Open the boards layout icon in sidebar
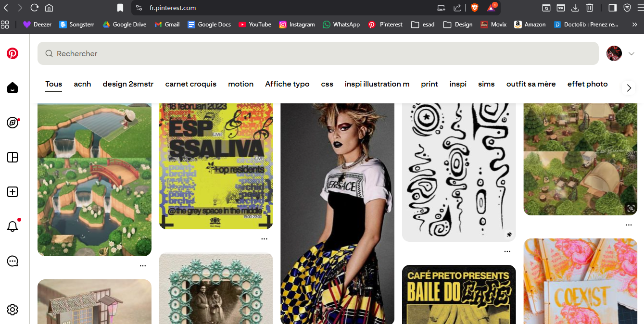 (x=13, y=157)
